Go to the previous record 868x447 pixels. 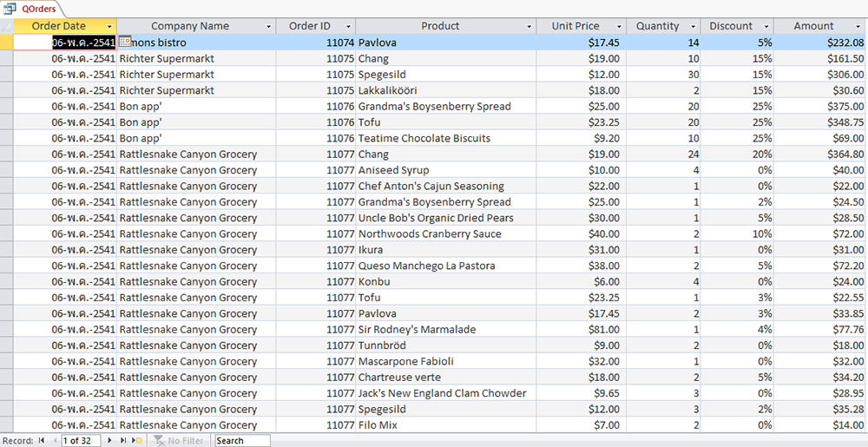point(54,441)
